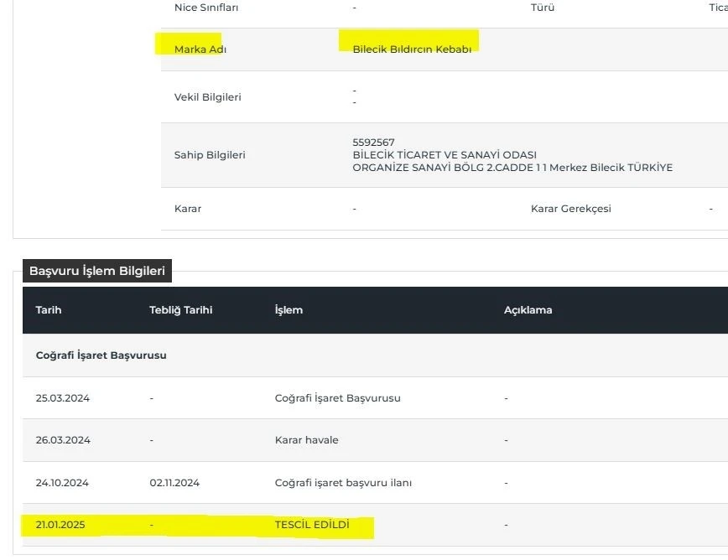Click the İşlem column header
This screenshot has height=560, width=728.
point(289,310)
